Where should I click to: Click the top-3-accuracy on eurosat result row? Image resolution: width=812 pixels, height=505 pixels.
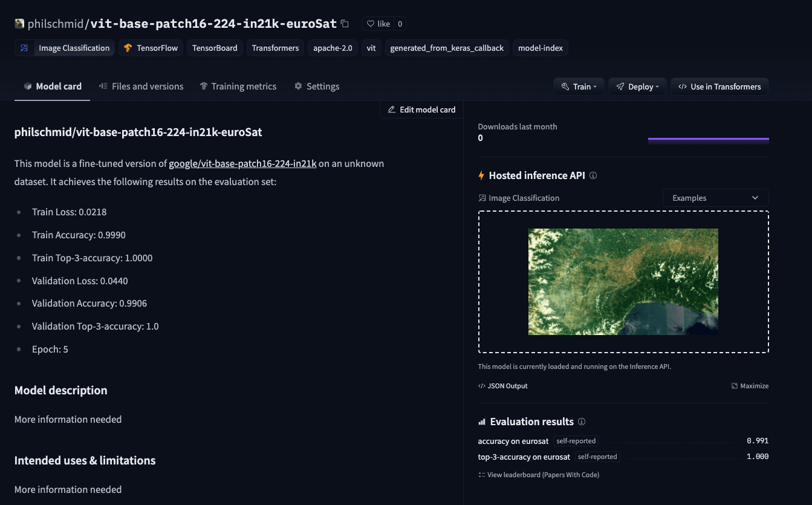(x=623, y=457)
